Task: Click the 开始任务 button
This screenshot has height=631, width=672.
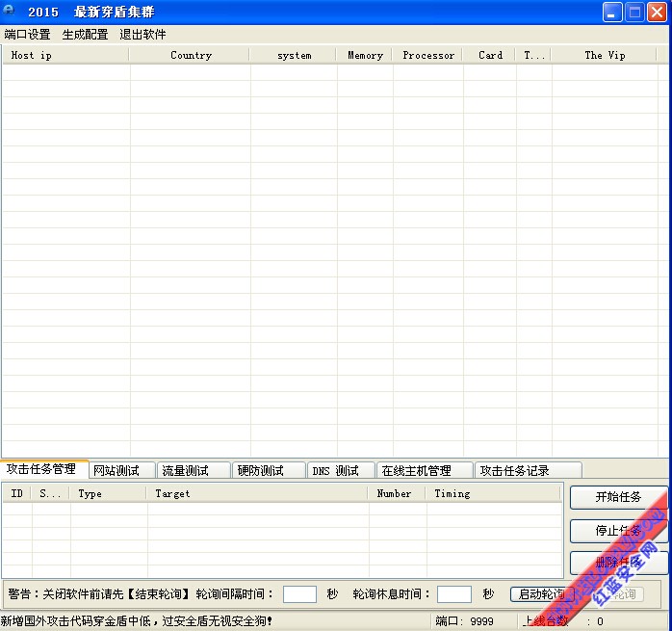Action: pos(618,497)
